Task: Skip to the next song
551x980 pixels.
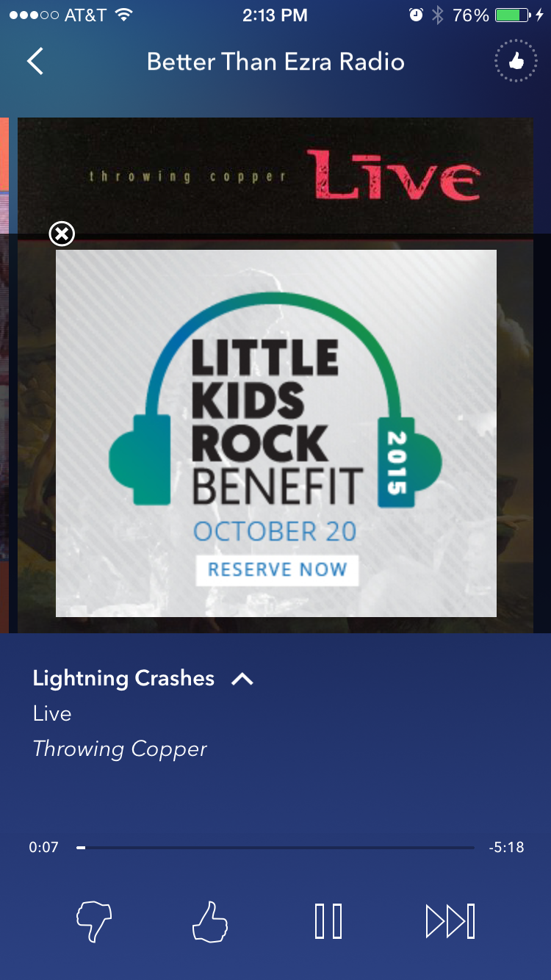Action: click(450, 921)
